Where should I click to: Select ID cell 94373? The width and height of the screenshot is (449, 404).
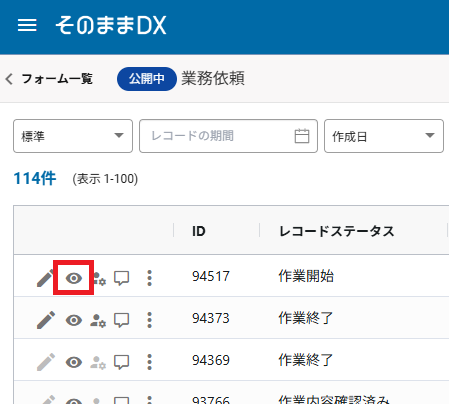[x=211, y=318]
